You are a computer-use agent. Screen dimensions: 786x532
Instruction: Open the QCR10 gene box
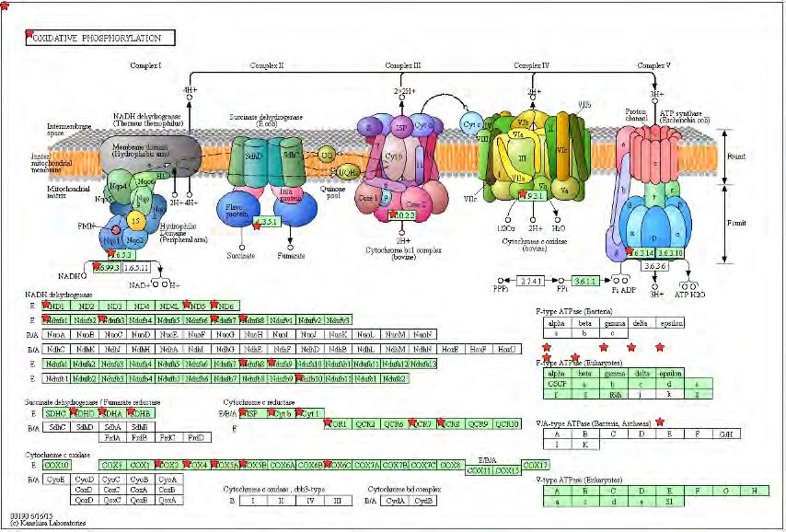507,424
